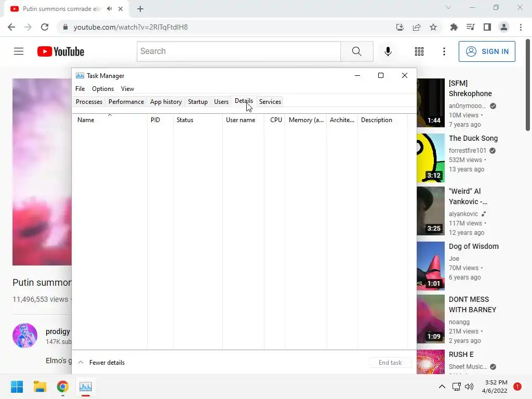
Task: Minimize the Task Manager window
Action: pos(357,75)
